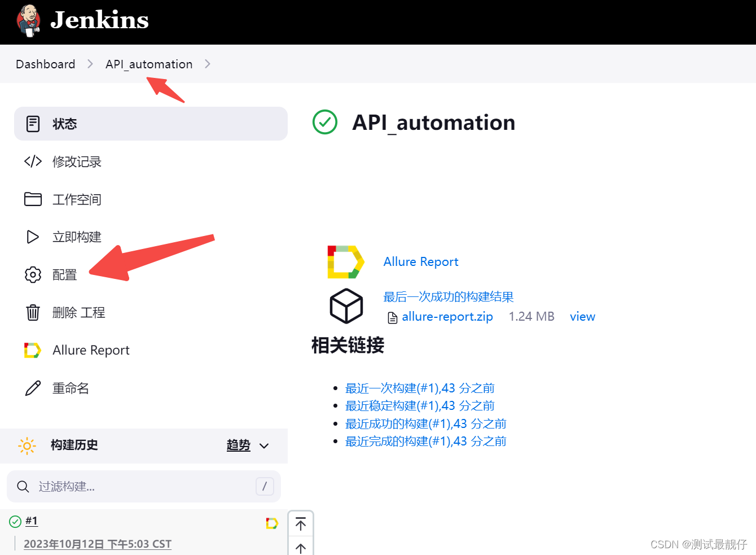Click build #1 success status icon
The width and height of the screenshot is (756, 555).
tap(15, 522)
